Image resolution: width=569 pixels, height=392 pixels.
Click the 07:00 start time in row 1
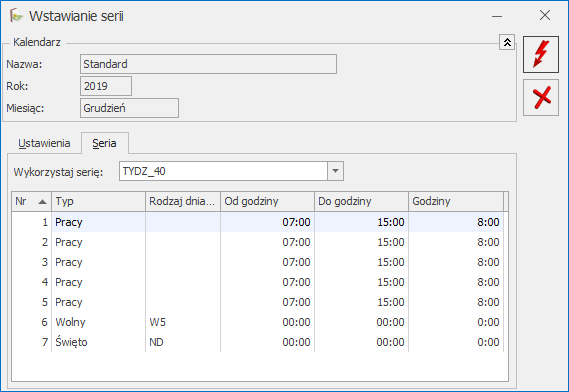[x=267, y=222]
